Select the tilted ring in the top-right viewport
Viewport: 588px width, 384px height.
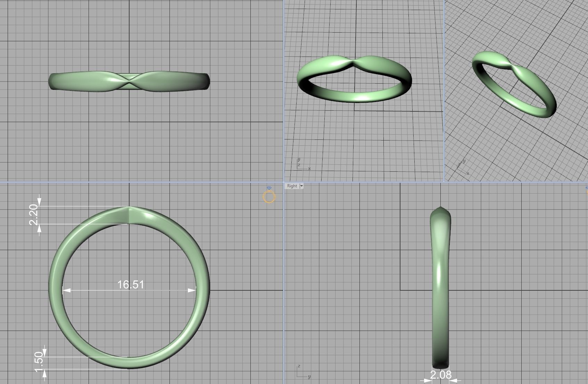[x=514, y=84]
